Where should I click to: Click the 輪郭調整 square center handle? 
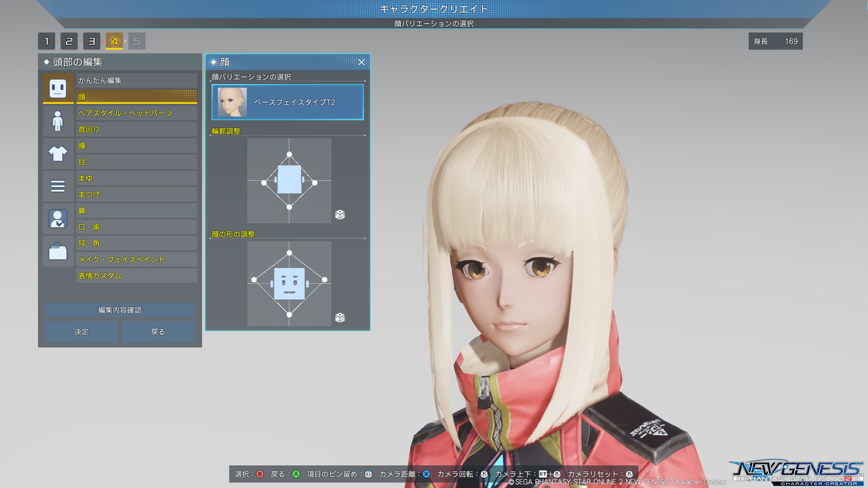pos(289,181)
